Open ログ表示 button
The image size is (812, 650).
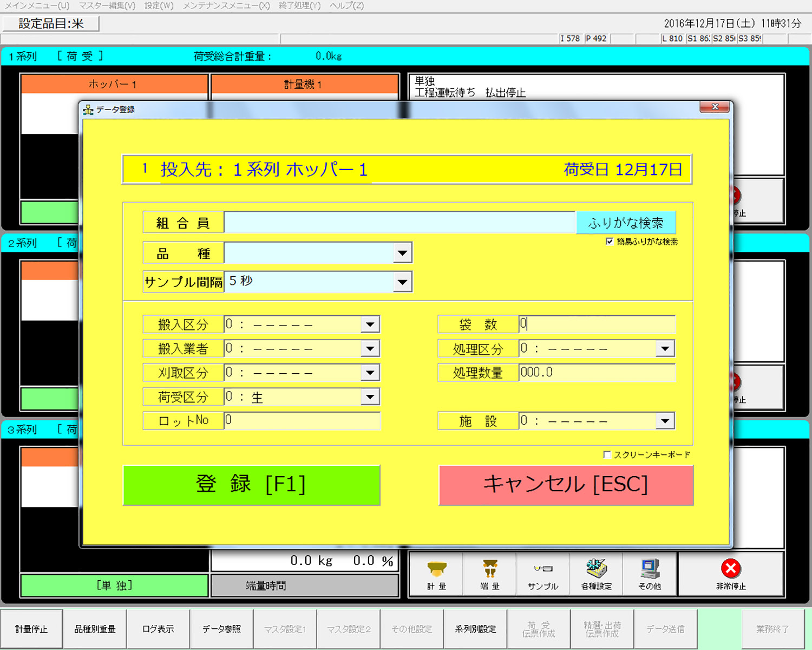pos(158,629)
